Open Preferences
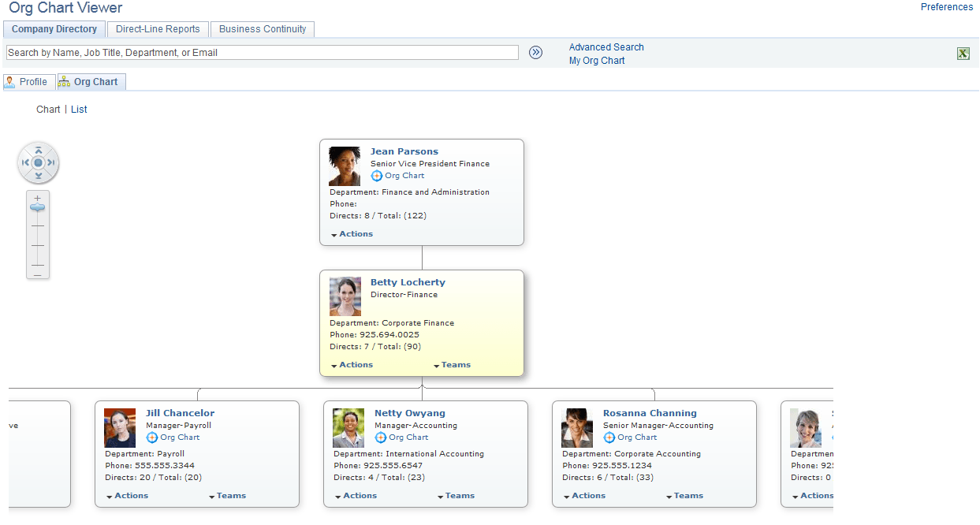The height and width of the screenshot is (525, 980). [x=947, y=6]
